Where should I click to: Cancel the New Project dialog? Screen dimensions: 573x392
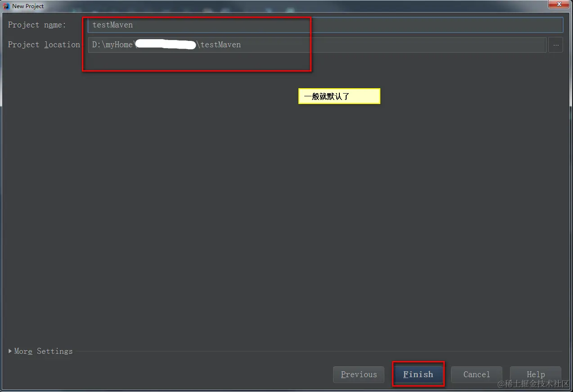point(477,374)
